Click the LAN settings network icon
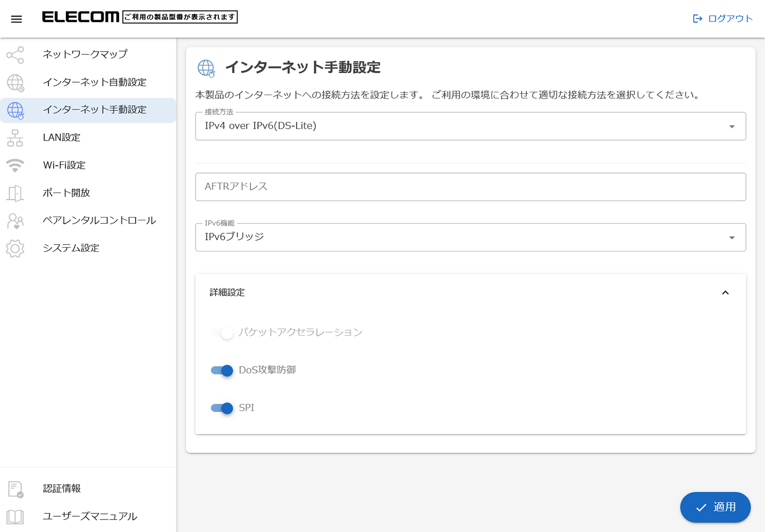The width and height of the screenshot is (765, 532). click(x=15, y=138)
